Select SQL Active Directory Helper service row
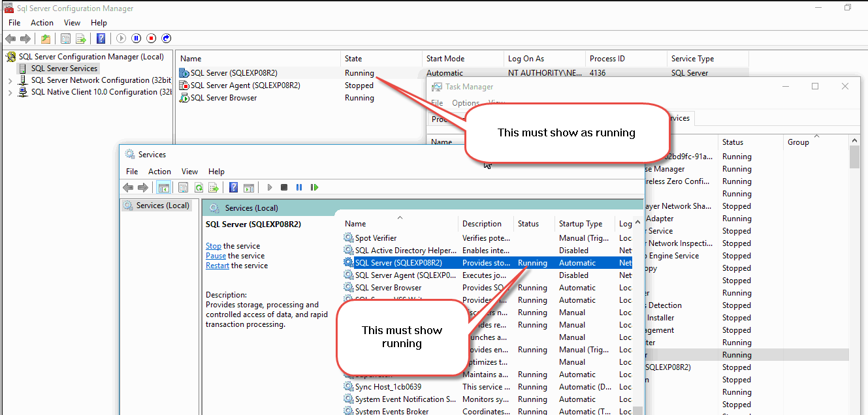Screen dimensions: 868x415 [x=488, y=251]
